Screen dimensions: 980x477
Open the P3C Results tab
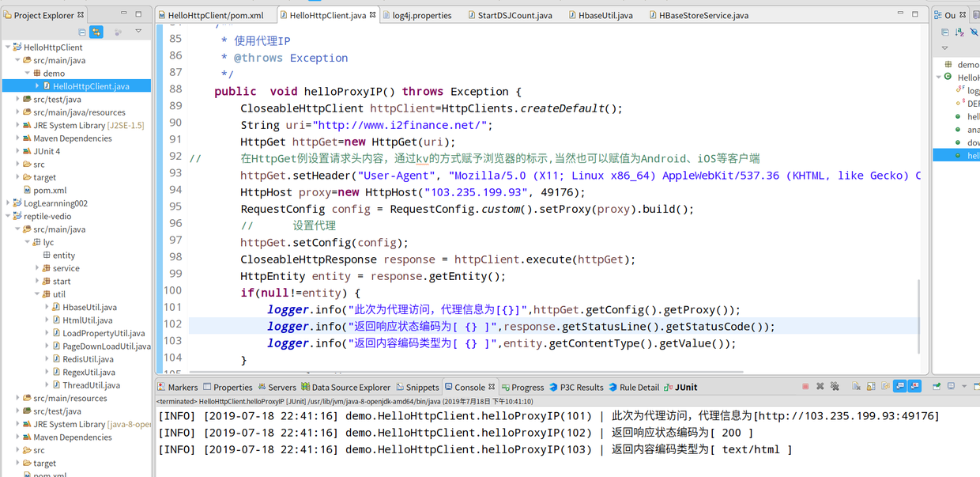575,387
